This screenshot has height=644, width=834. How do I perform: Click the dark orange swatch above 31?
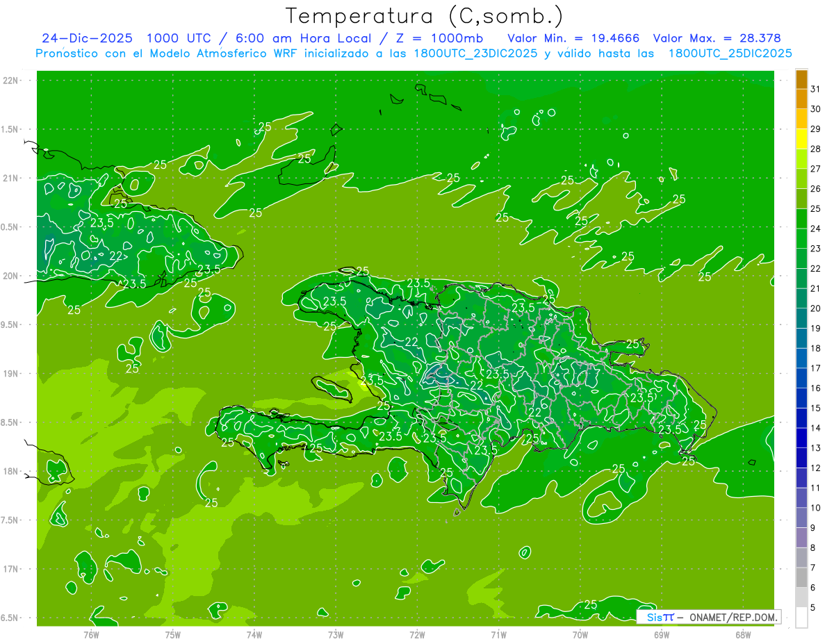[801, 79]
